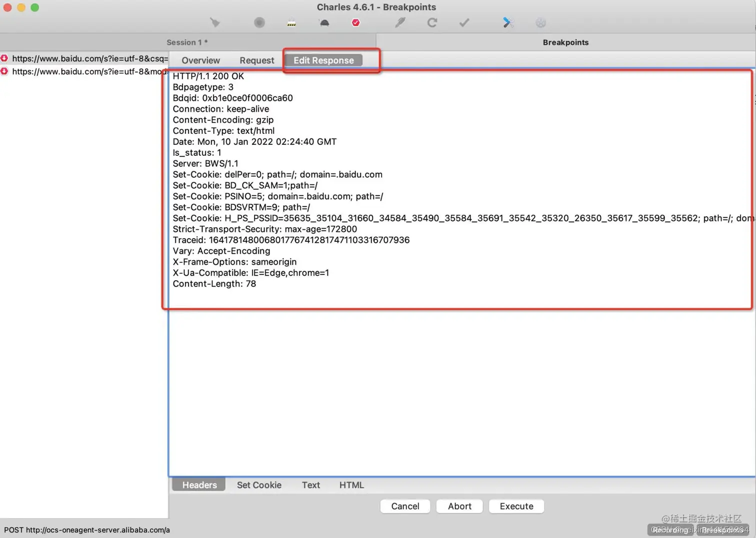Click the 'Vary: Accept-Encoding' header
This screenshot has height=538, width=756.
point(221,251)
